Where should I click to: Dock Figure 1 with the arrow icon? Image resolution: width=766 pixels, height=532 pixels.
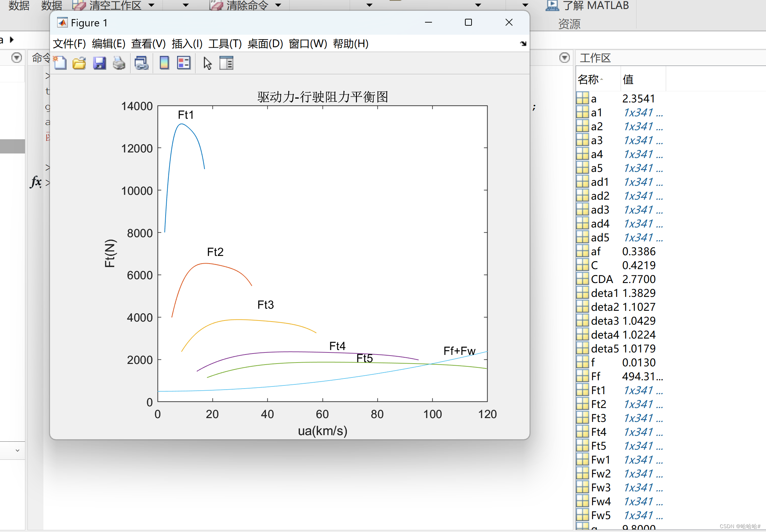point(523,44)
